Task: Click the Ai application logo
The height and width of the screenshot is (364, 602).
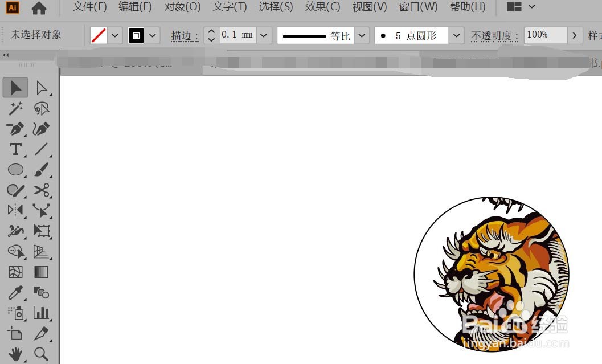Action: [13, 7]
